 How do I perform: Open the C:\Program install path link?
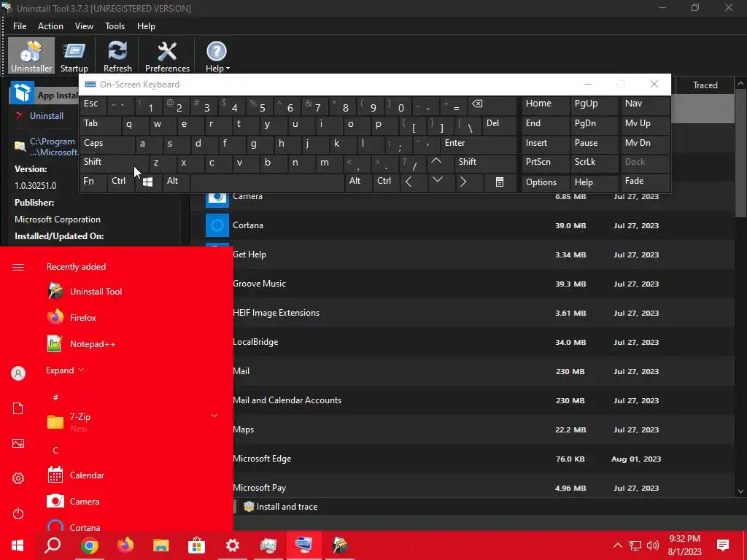(53, 147)
